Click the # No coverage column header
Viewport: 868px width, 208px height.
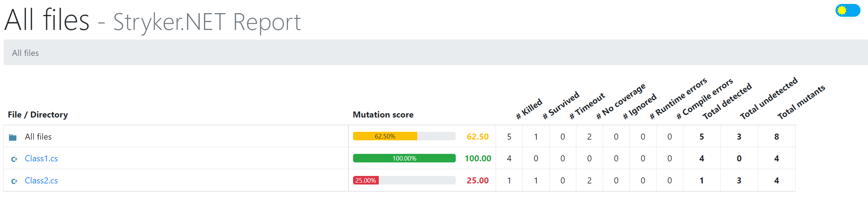pos(621,101)
